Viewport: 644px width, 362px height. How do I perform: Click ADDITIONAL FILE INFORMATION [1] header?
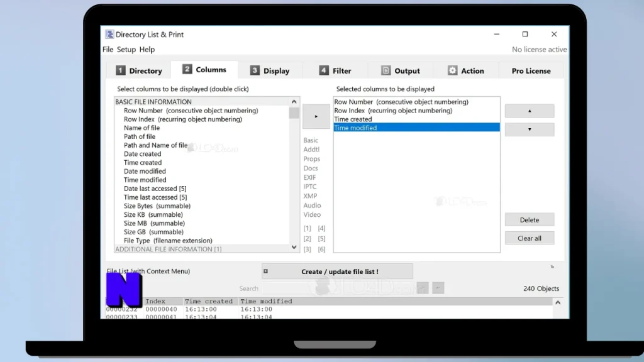(x=169, y=249)
